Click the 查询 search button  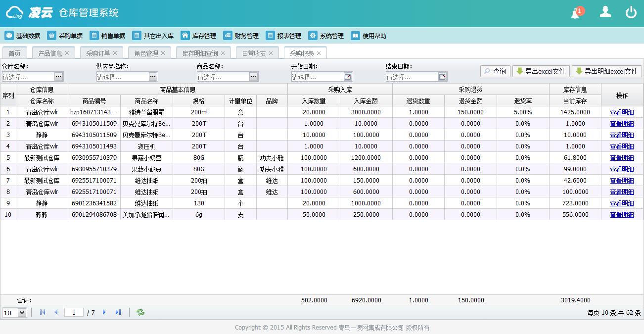click(495, 71)
